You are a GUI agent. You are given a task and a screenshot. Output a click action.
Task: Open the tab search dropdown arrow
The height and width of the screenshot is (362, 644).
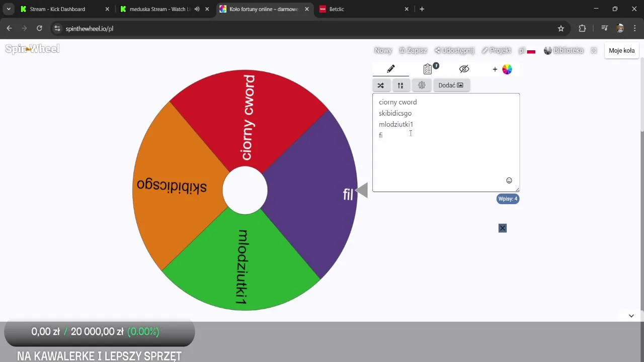pyautogui.click(x=9, y=9)
